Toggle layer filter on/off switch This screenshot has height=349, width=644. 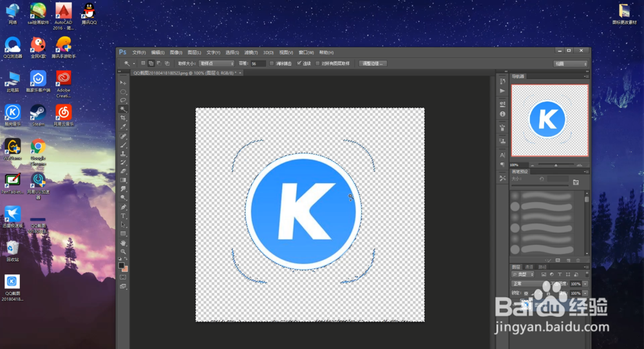pyautogui.click(x=587, y=274)
